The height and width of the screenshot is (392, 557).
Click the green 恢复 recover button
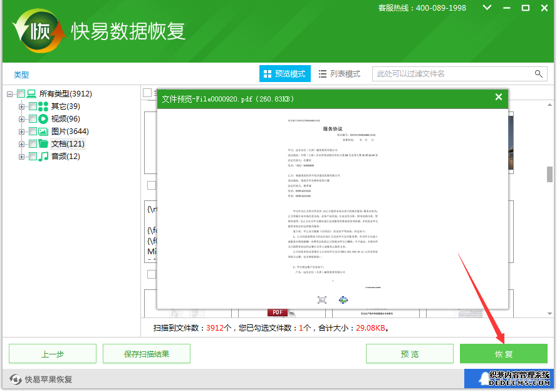[x=503, y=354]
